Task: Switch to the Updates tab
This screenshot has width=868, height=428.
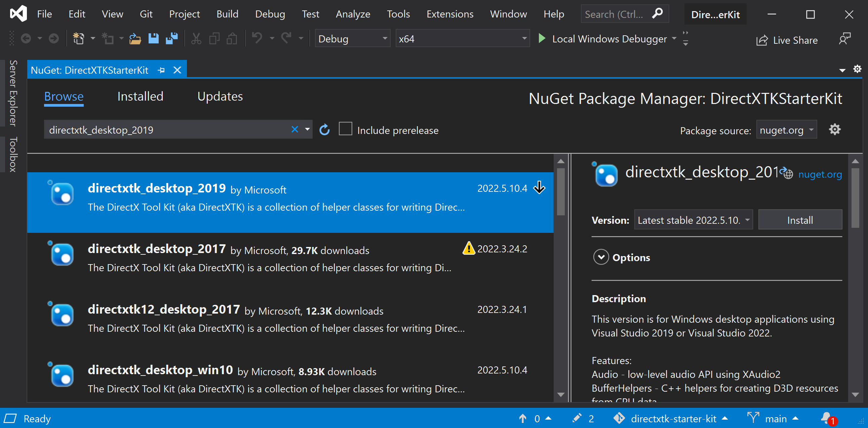Action: (x=220, y=97)
